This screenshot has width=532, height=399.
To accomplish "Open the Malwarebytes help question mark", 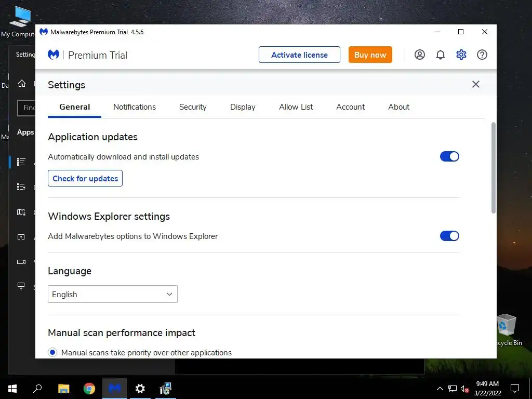I will click(482, 55).
